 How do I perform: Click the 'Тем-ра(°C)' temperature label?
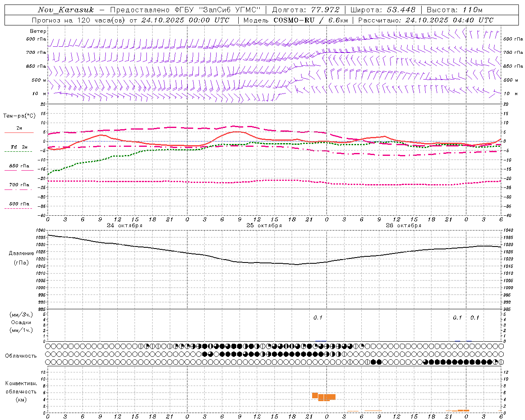20,116
